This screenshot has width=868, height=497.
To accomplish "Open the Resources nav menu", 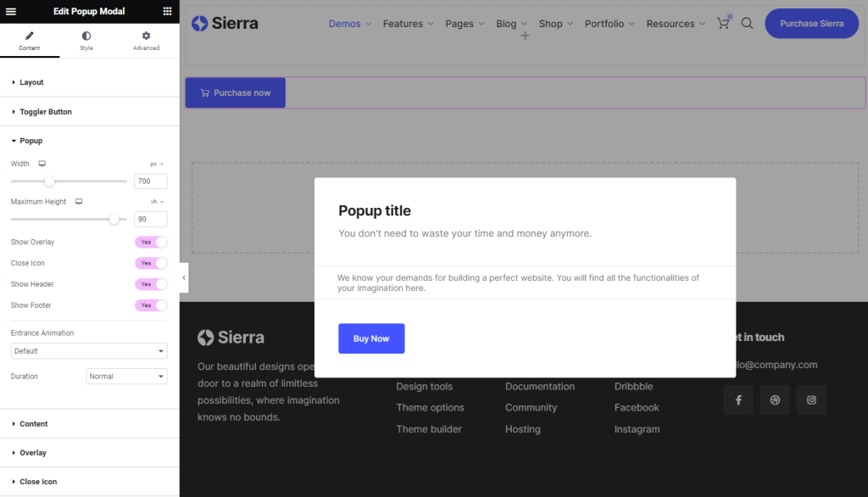I will (x=676, y=24).
